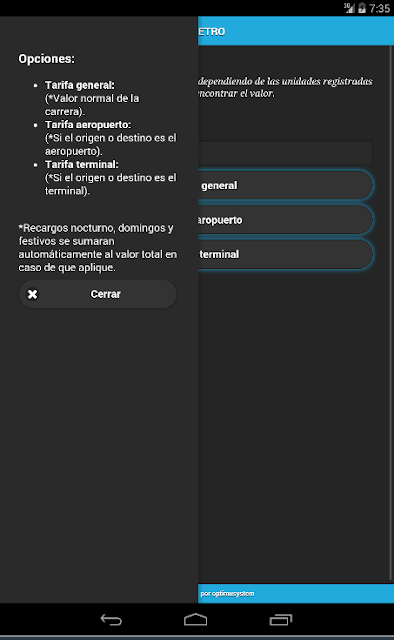Image resolution: width=394 pixels, height=640 pixels.
Task: Tap the '*Recargos nocturno' note paragraph
Action: tap(98, 247)
